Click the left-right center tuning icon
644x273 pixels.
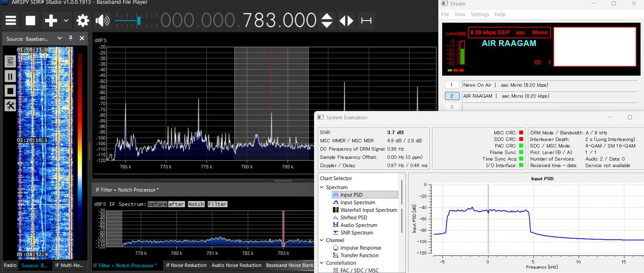(346, 20)
